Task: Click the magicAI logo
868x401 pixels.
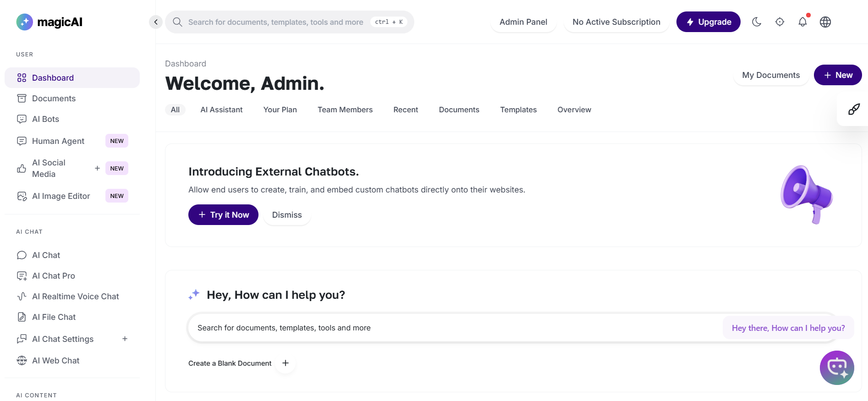Action: coord(49,22)
